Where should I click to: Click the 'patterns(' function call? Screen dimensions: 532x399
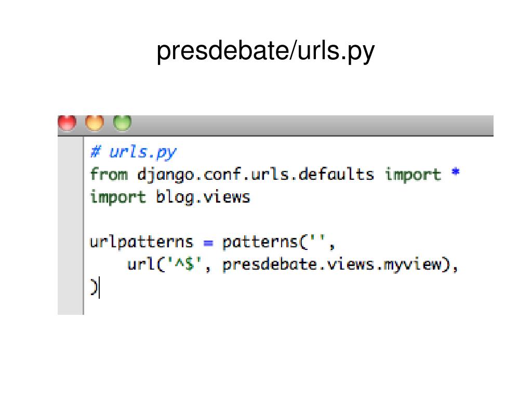click(x=265, y=243)
